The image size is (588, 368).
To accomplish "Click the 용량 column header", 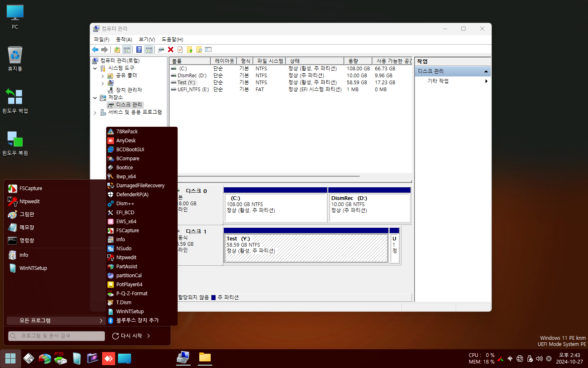I will [x=358, y=61].
